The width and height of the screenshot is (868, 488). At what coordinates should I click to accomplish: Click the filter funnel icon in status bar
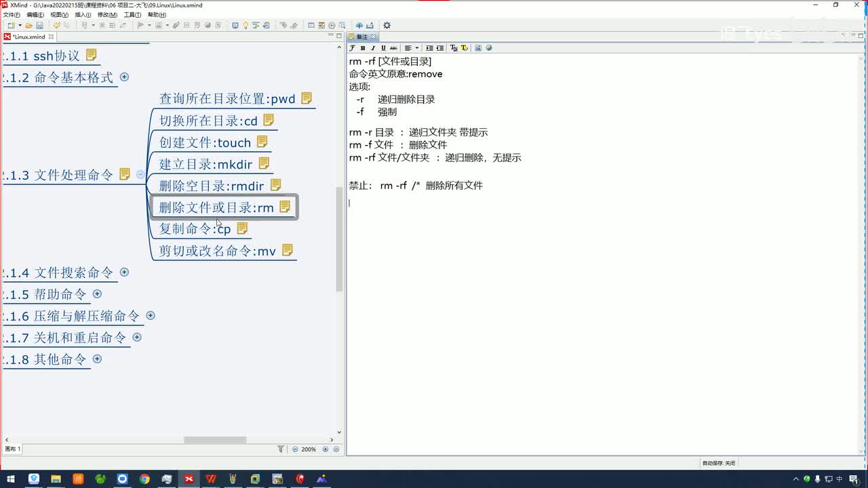tap(281, 449)
